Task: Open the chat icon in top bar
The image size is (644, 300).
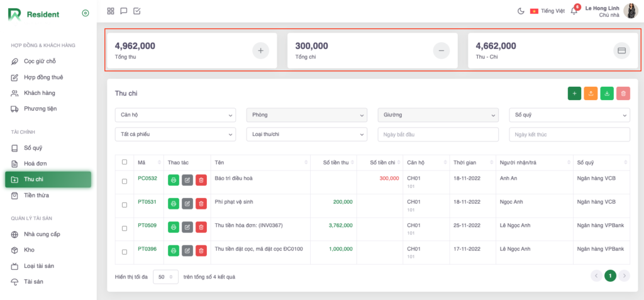Action: click(124, 11)
